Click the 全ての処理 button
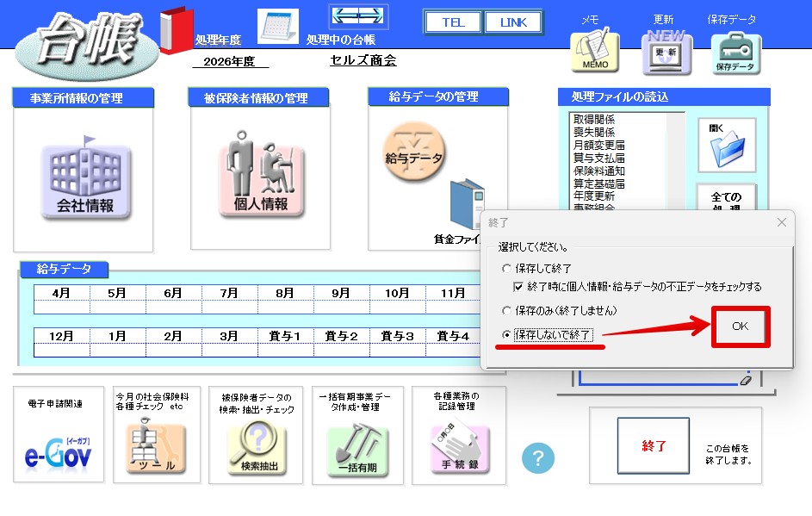 point(726,198)
